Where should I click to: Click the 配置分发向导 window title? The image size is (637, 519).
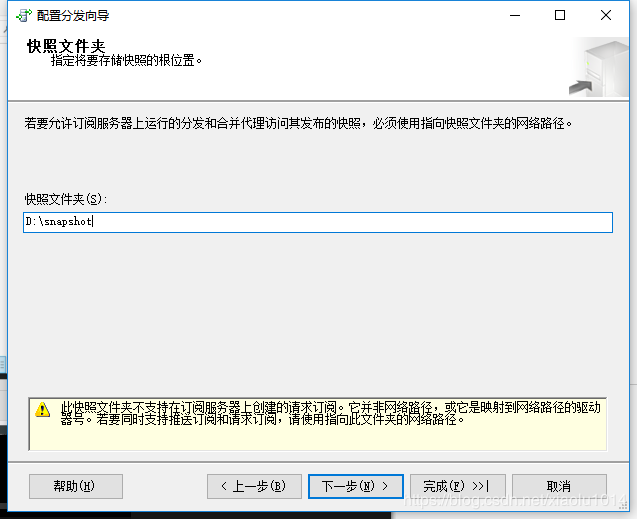pos(73,15)
